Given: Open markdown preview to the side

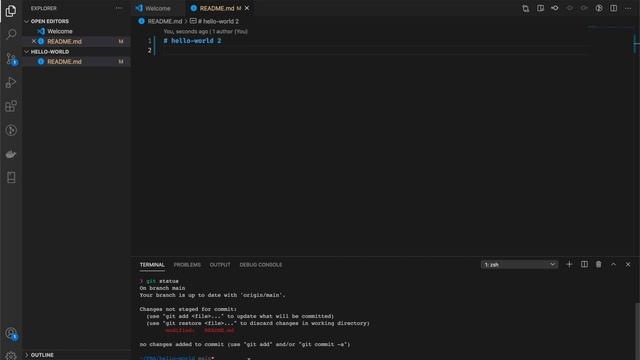Looking at the screenshot, I should click(540, 8).
